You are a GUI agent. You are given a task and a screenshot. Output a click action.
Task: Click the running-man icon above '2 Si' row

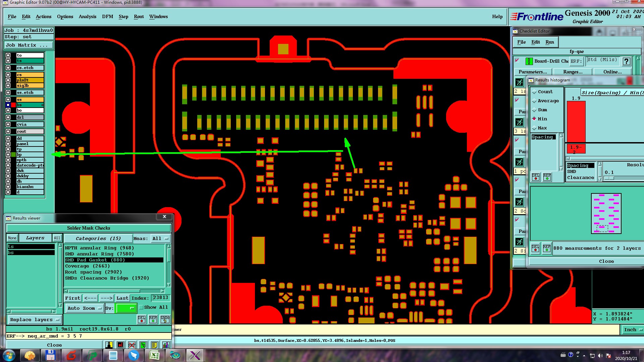tap(520, 242)
